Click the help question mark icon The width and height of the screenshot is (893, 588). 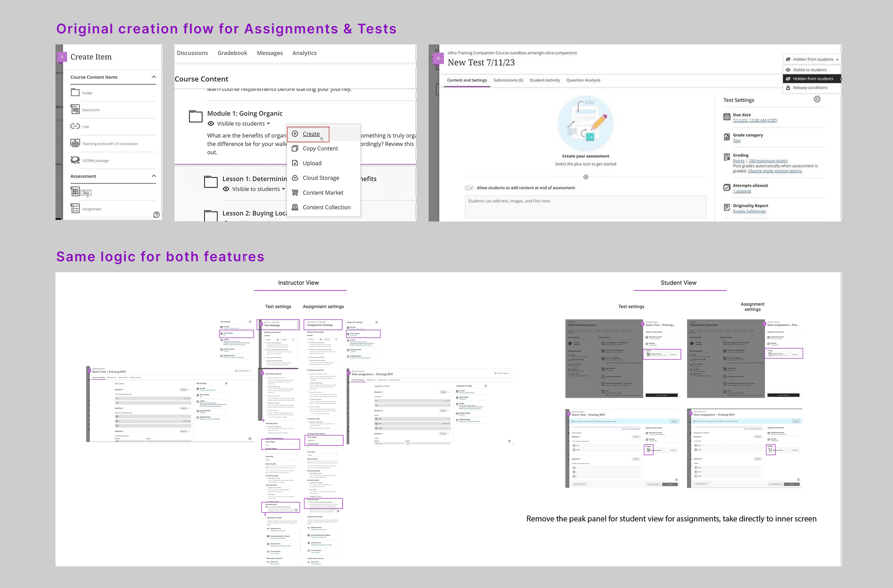[x=156, y=214]
